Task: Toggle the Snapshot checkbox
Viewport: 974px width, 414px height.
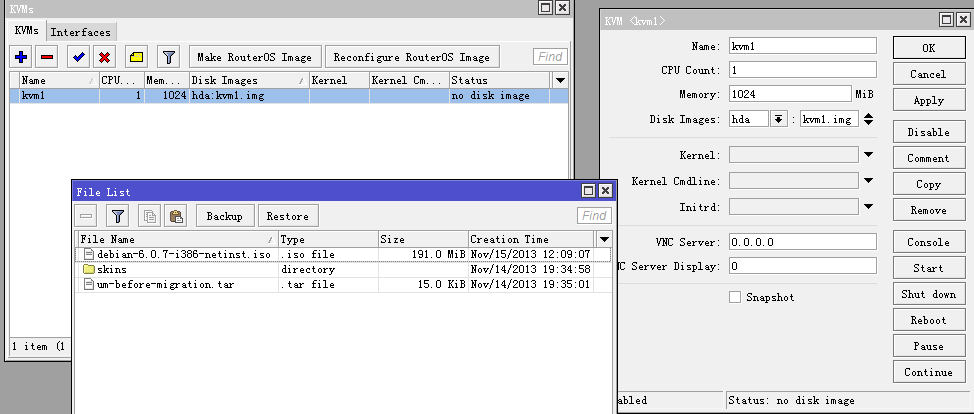Action: [x=735, y=297]
